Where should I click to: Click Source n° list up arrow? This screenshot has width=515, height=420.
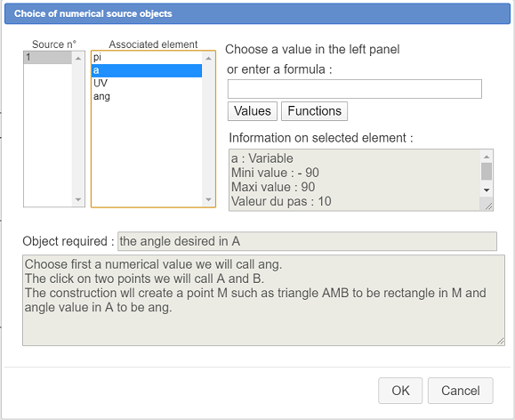click(x=78, y=59)
